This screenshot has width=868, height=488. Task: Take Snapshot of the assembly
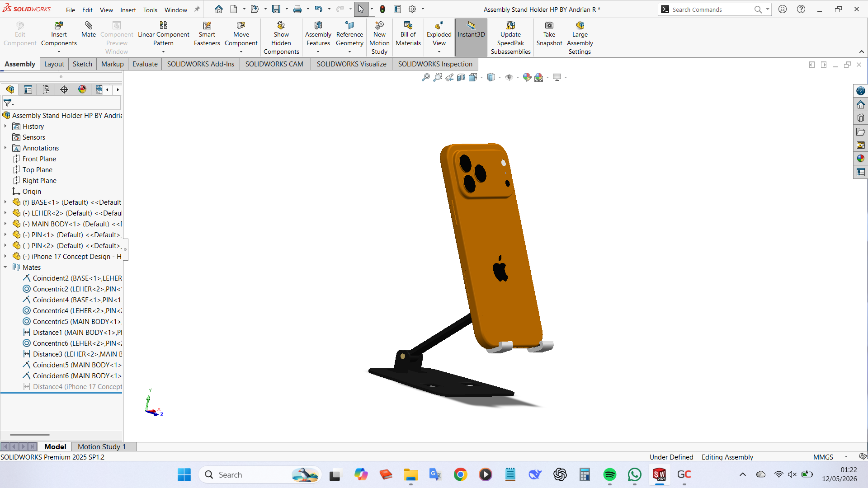(x=549, y=34)
